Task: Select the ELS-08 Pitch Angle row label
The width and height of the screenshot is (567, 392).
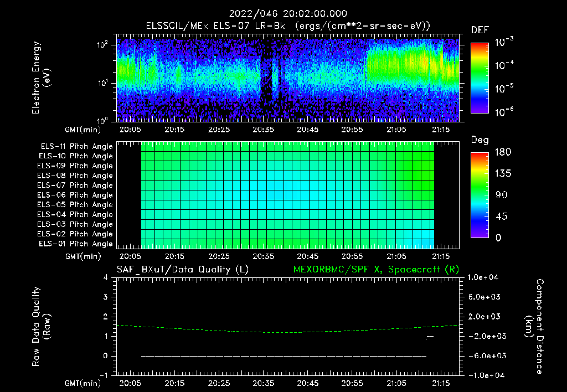Action: tap(75, 176)
